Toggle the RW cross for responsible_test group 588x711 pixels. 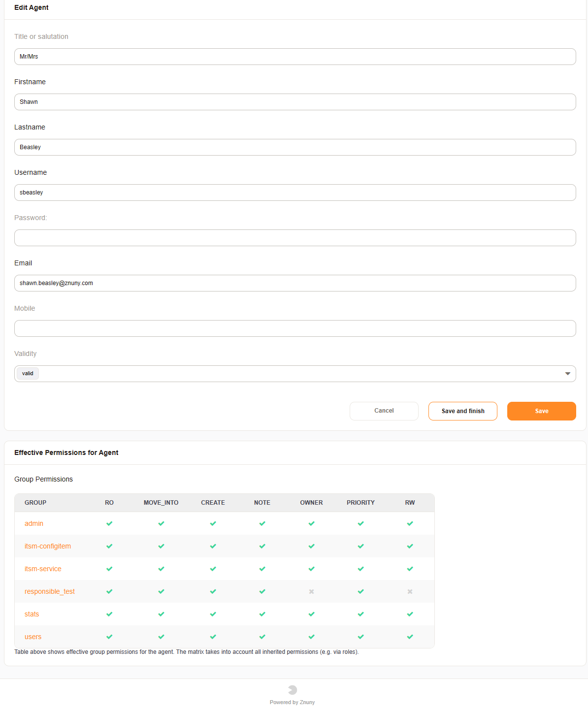pyautogui.click(x=410, y=591)
